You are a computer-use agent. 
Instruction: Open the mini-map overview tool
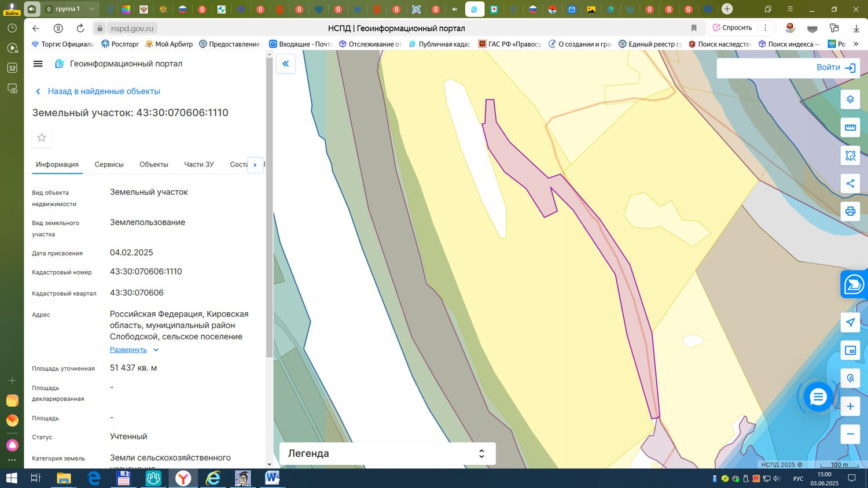(850, 350)
